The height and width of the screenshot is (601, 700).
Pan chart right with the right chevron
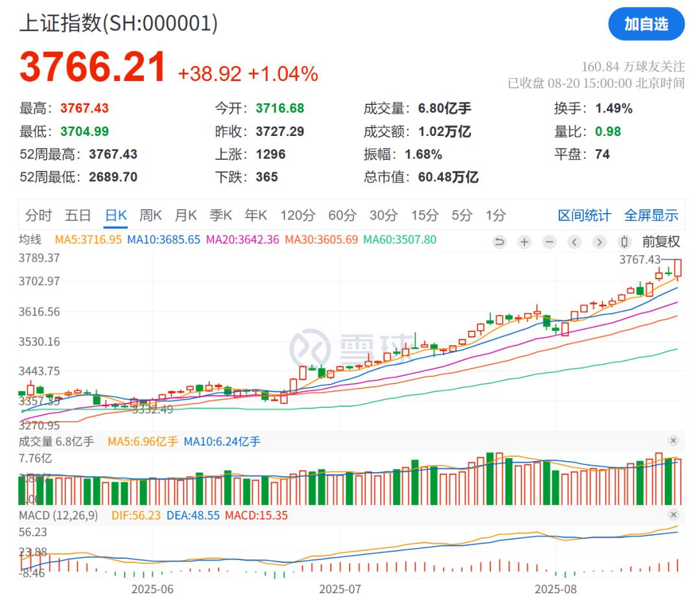[600, 242]
